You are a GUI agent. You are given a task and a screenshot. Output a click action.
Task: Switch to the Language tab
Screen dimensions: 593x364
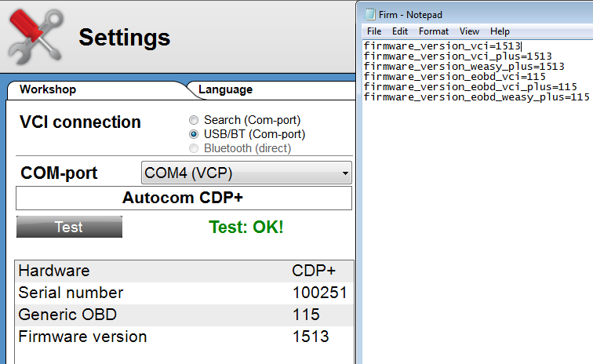click(x=225, y=89)
